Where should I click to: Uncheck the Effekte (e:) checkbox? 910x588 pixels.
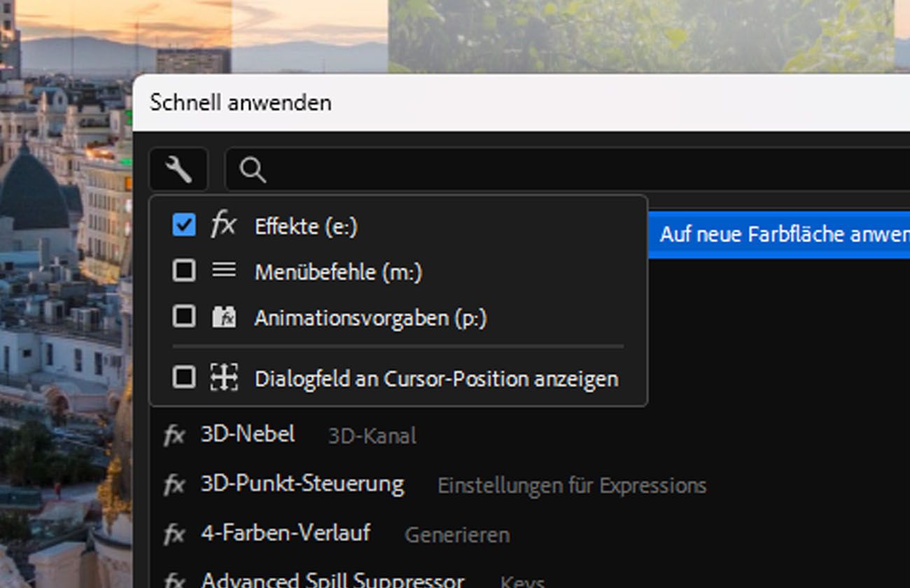click(x=184, y=225)
